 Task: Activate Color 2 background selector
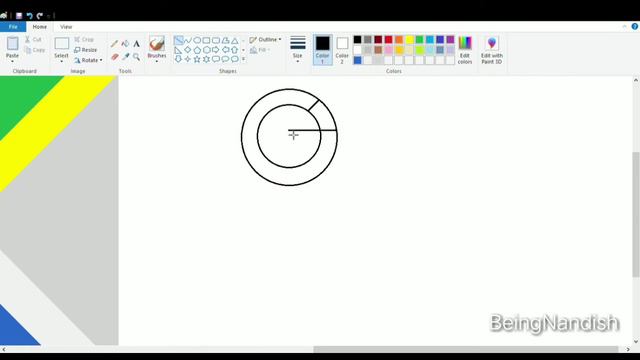[342, 50]
